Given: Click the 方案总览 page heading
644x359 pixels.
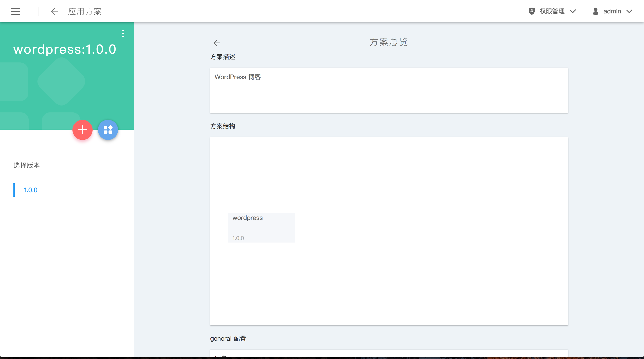Looking at the screenshot, I should tap(389, 42).
